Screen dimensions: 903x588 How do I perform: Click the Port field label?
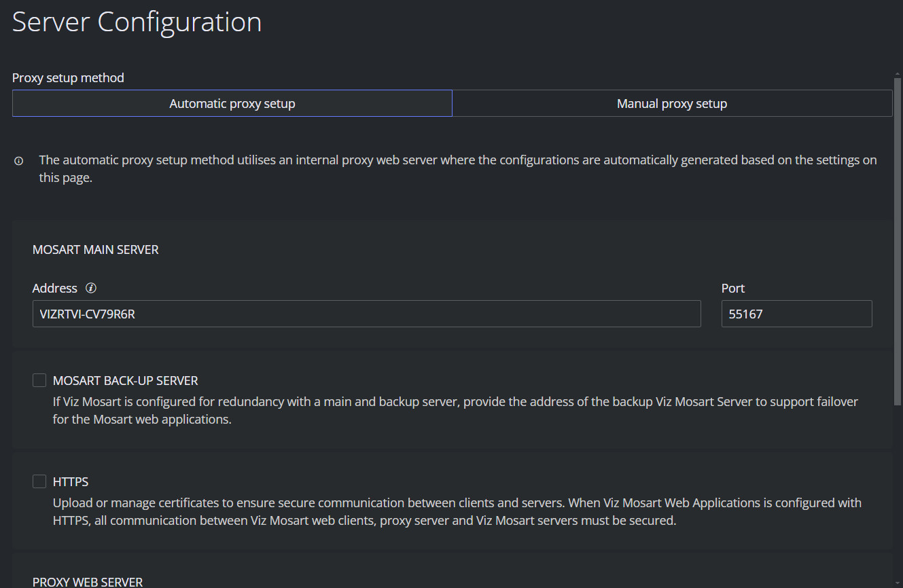click(733, 289)
